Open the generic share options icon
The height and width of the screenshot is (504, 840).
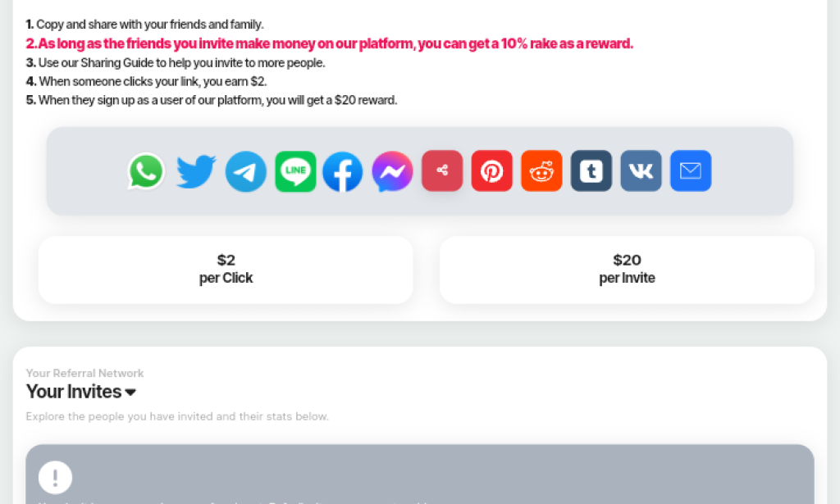442,171
